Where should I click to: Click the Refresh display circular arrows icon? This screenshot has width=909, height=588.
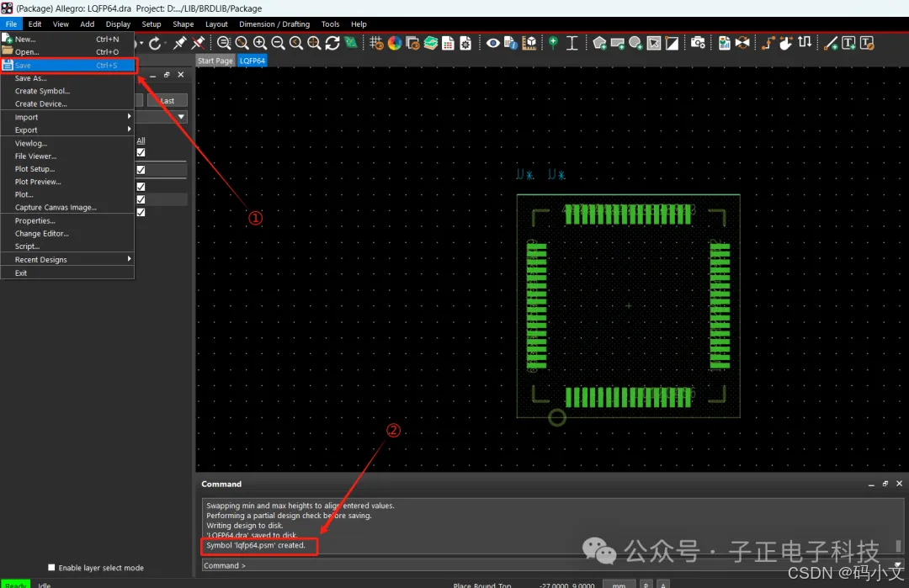click(x=332, y=44)
